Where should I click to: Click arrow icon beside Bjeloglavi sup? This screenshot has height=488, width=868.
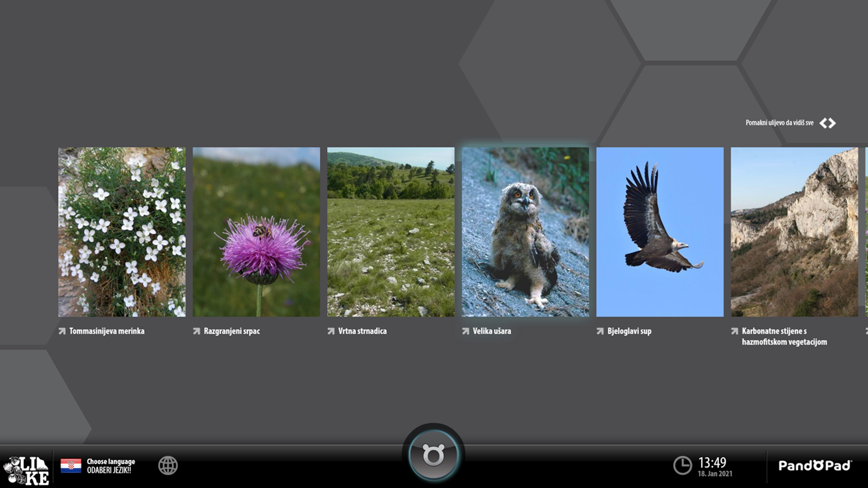[x=600, y=331]
